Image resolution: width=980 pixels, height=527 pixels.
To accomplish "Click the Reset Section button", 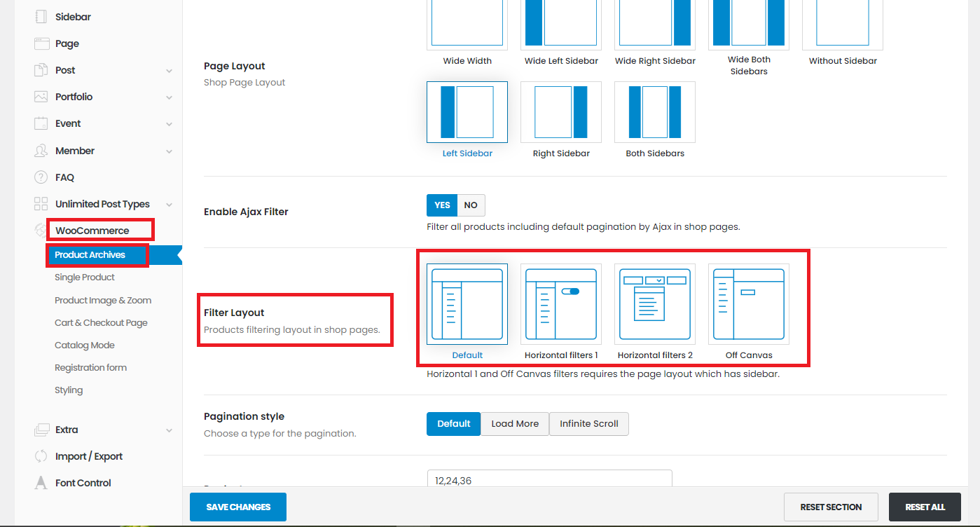I will click(x=831, y=507).
